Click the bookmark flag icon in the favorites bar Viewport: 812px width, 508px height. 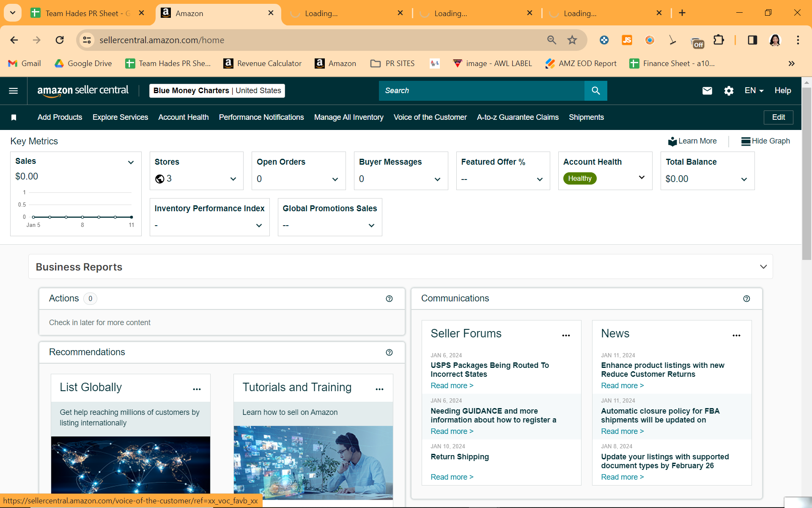click(14, 117)
